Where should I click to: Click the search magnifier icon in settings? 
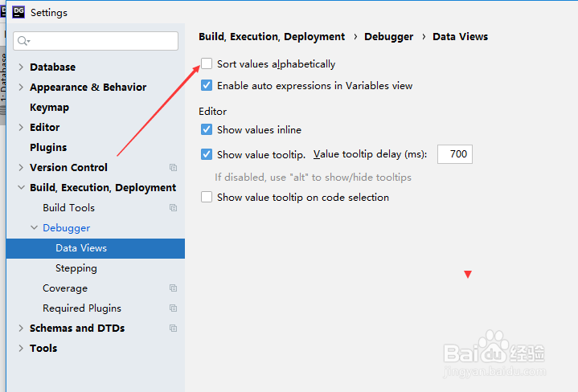23,41
